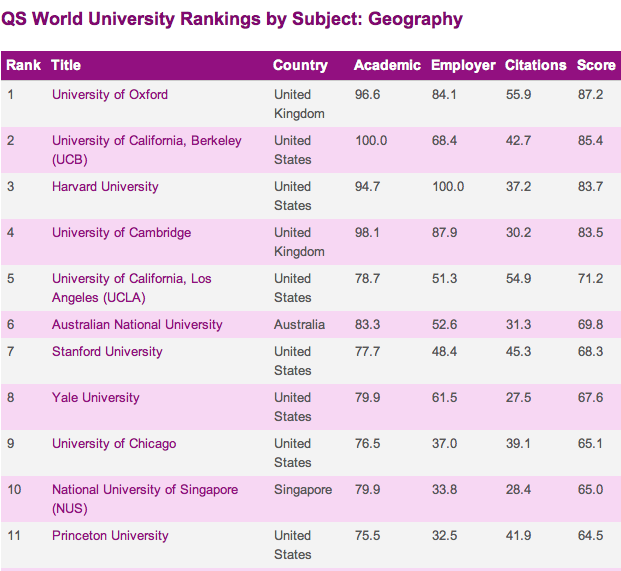Click the Rank column header
The width and height of the screenshot is (621, 571).
pyautogui.click(x=23, y=65)
